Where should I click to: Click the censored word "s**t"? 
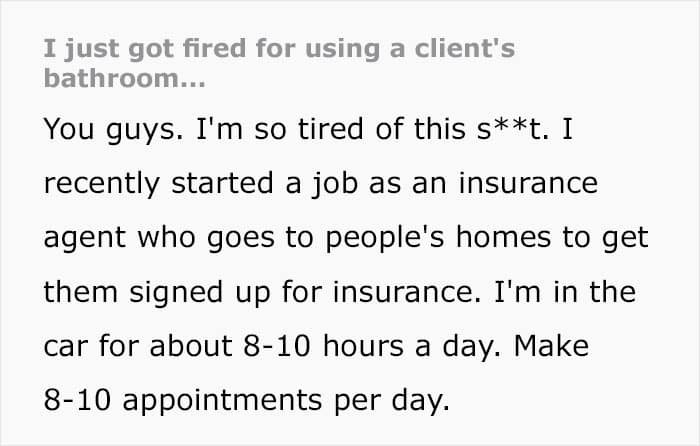[x=512, y=129]
